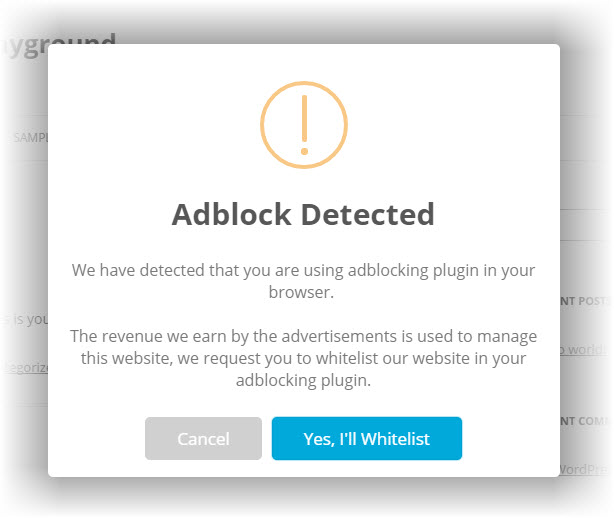
Task: Confirm with Yes, I'll Whitelist button
Action: pos(366,439)
